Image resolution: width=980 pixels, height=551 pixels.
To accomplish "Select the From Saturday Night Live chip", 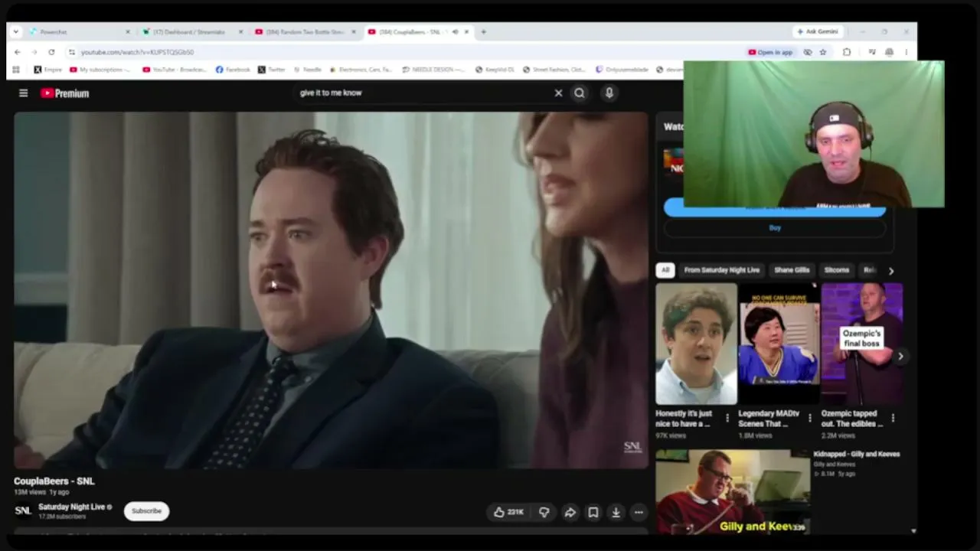I will (722, 270).
